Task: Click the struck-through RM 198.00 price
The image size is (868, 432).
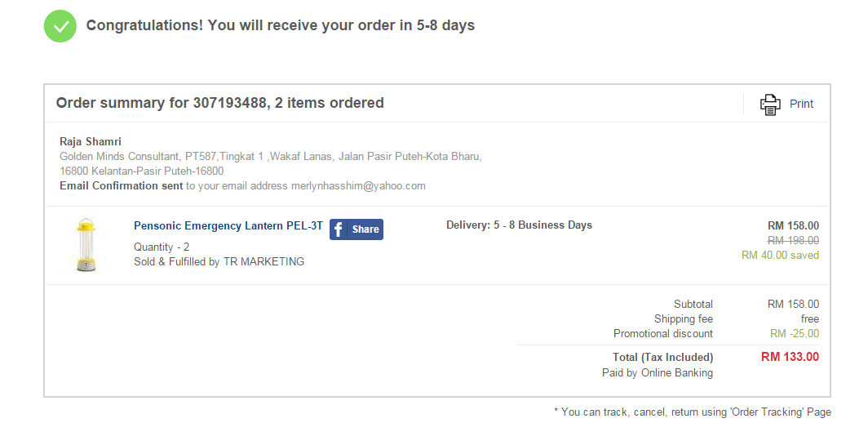Action: coord(793,240)
